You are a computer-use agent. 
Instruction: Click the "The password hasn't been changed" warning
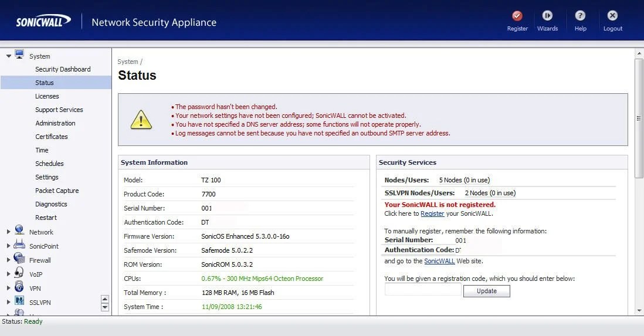(226, 106)
